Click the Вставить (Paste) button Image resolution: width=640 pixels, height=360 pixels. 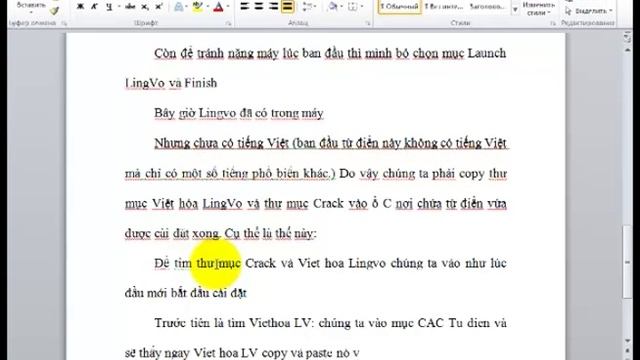point(31,6)
